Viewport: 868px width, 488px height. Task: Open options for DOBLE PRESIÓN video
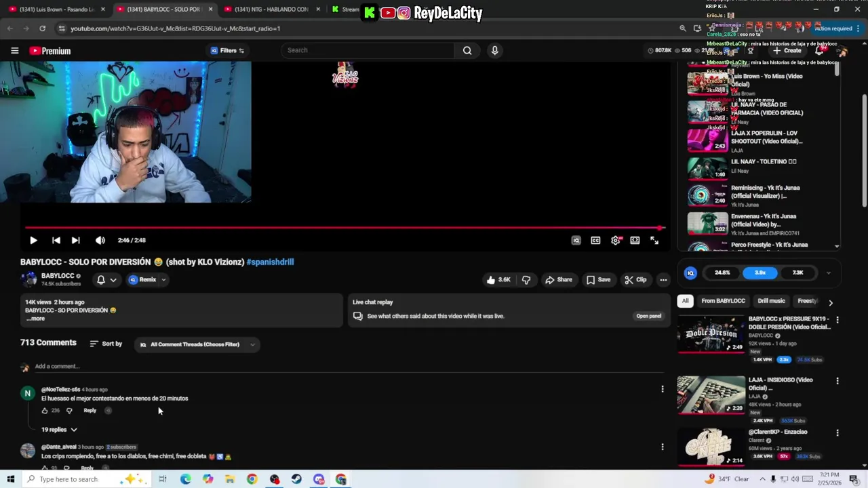pyautogui.click(x=837, y=320)
